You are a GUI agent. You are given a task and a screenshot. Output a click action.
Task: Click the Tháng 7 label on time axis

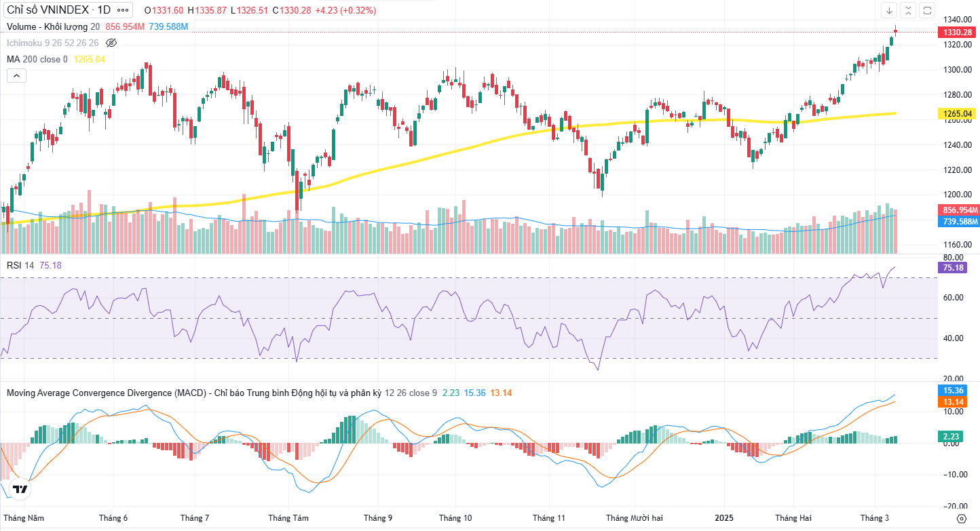click(x=195, y=518)
